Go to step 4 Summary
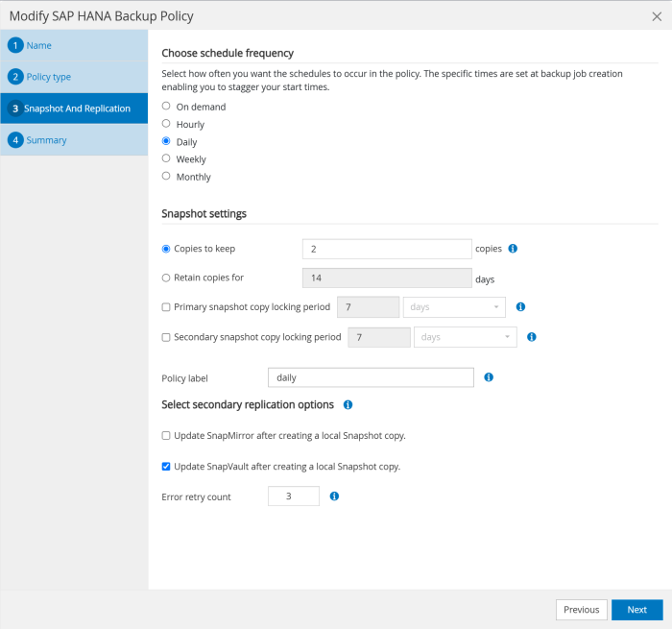The height and width of the screenshot is (629, 672). tap(74, 140)
